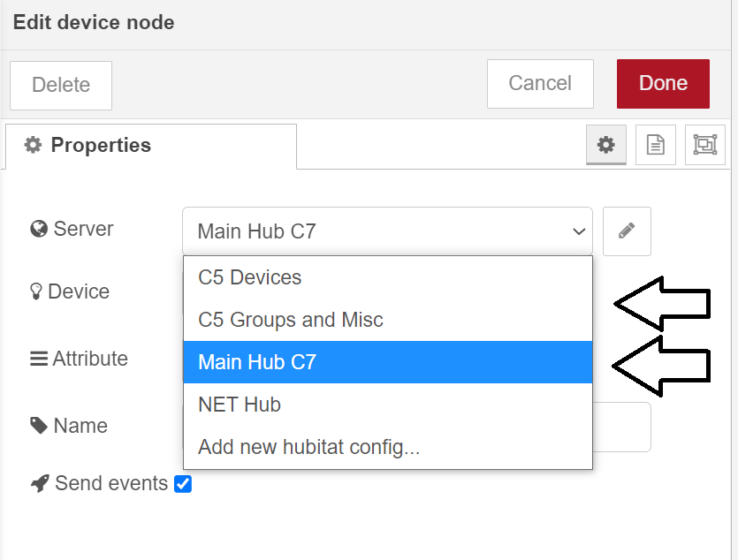Choose C5 Groups and Misc option
This screenshot has width=738, height=560.
(x=388, y=320)
